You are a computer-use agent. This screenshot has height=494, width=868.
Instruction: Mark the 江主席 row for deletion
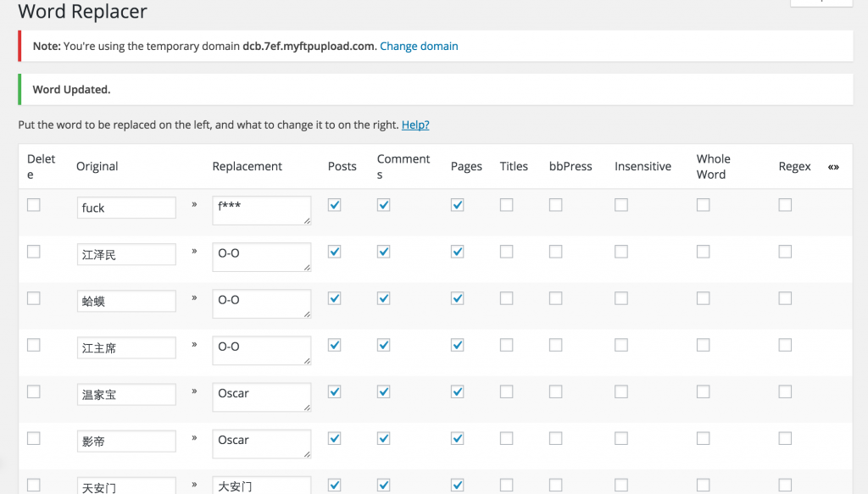pyautogui.click(x=34, y=345)
